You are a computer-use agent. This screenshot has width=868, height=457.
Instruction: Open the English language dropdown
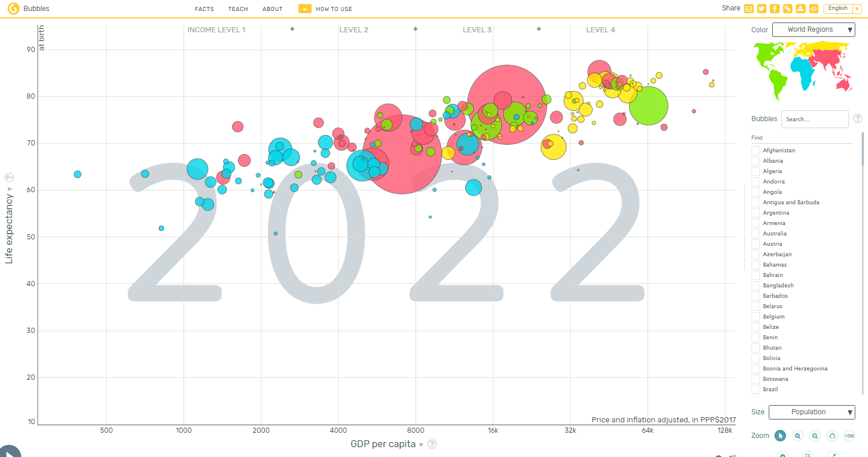(842, 8)
